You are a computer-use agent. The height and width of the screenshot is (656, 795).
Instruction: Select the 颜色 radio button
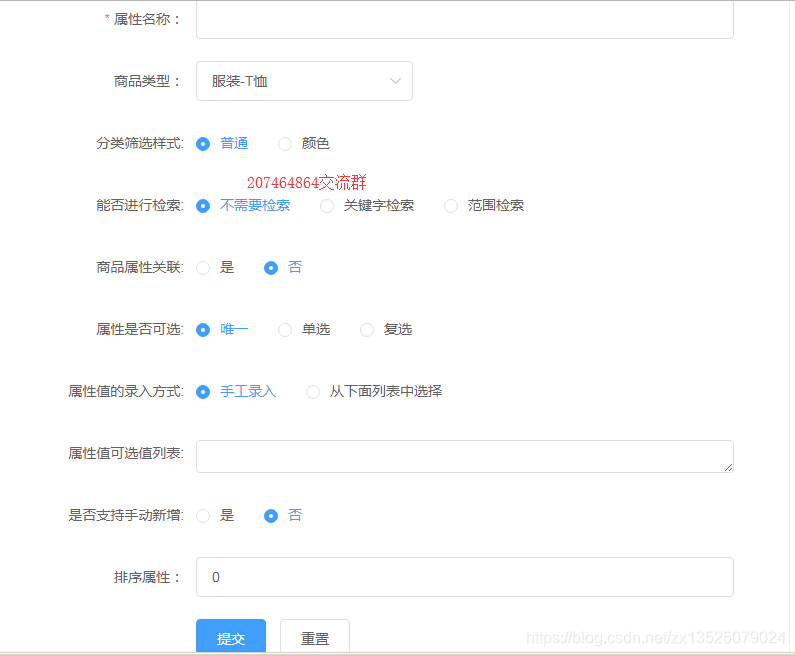click(x=285, y=144)
